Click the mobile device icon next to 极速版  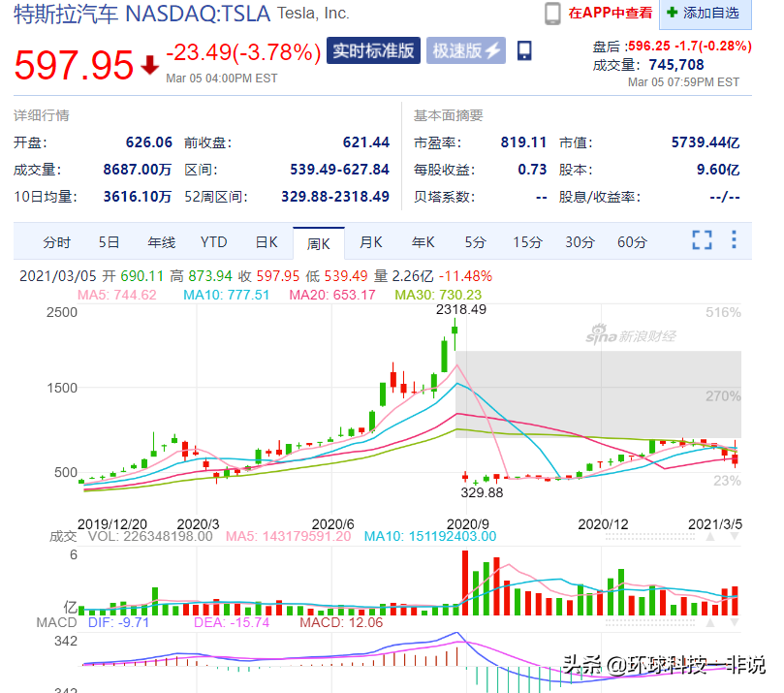point(524,50)
